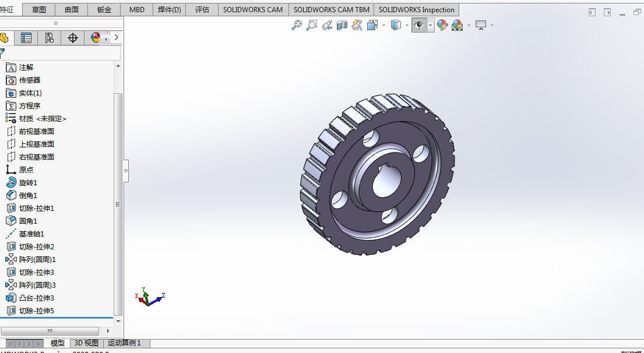Select the 切除-拉伸2 feature
This screenshot has height=353, width=644.
[30, 246]
